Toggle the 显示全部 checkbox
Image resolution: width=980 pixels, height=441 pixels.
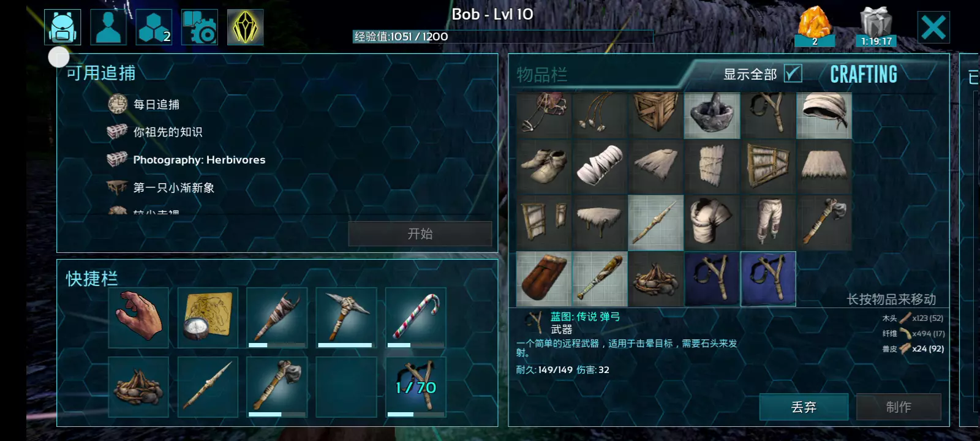793,73
